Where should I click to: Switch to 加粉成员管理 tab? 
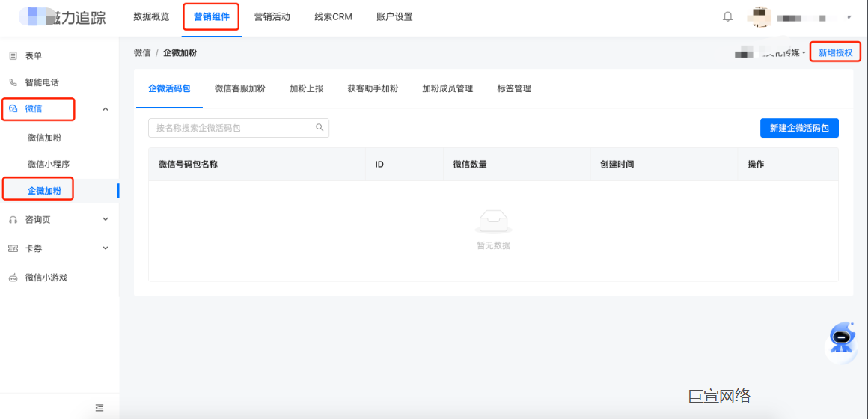tap(447, 88)
